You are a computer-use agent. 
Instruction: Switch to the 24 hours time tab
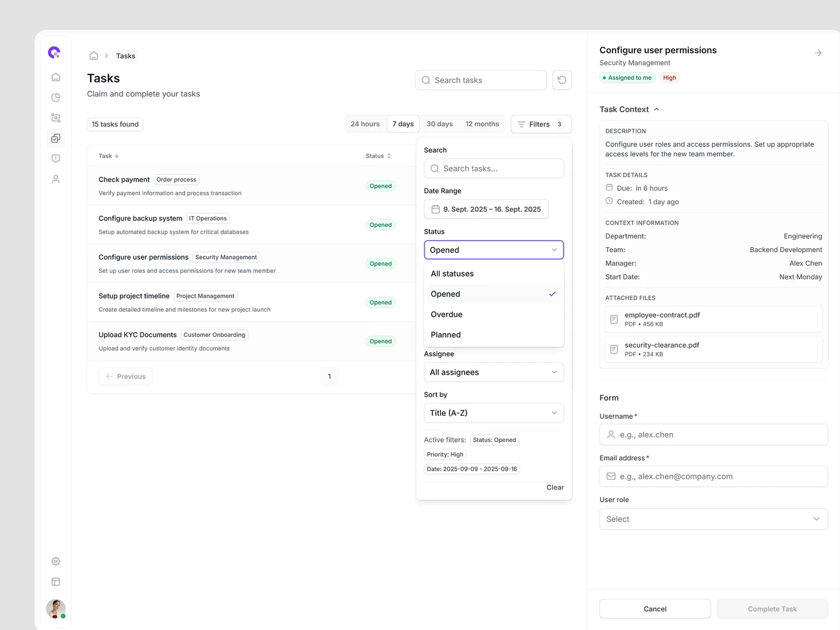tap(365, 124)
